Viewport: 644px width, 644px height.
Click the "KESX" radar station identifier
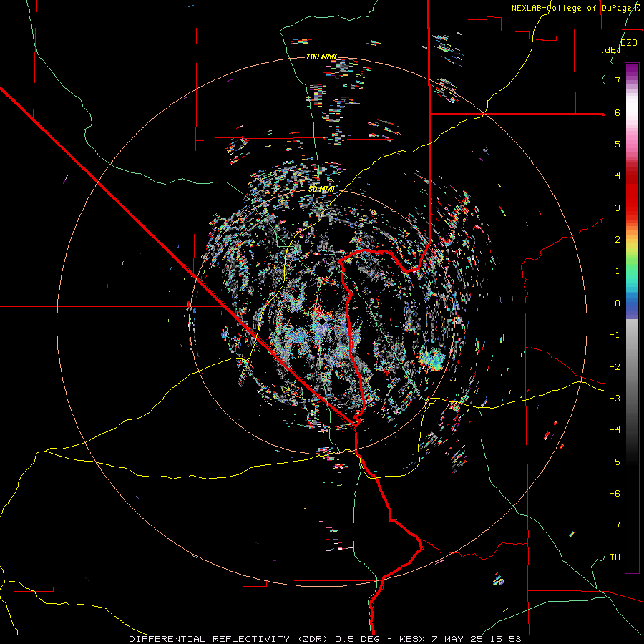click(414, 639)
